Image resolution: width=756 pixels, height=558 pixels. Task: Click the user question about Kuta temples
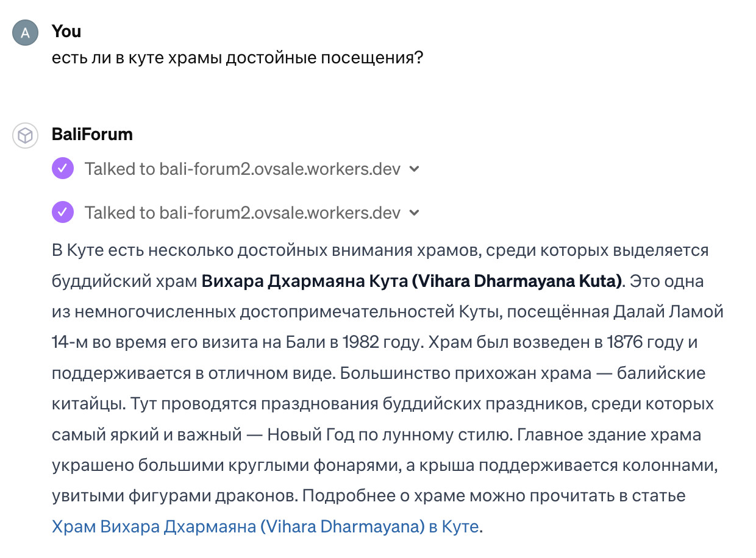pyautogui.click(x=238, y=58)
